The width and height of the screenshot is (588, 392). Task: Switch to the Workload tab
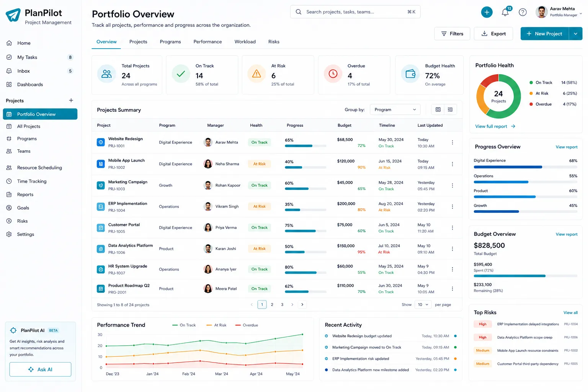click(x=245, y=42)
